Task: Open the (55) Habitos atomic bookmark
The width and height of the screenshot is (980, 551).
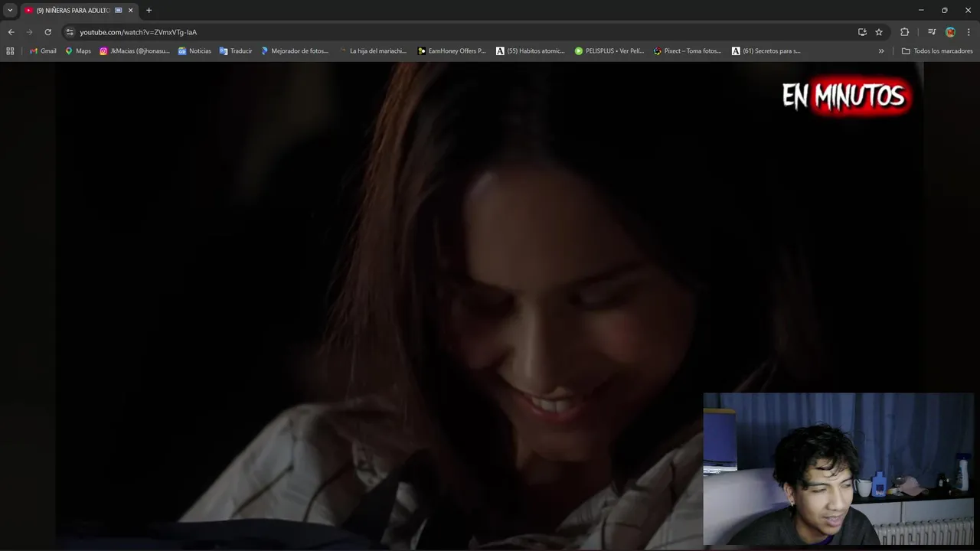Action: pos(531,51)
